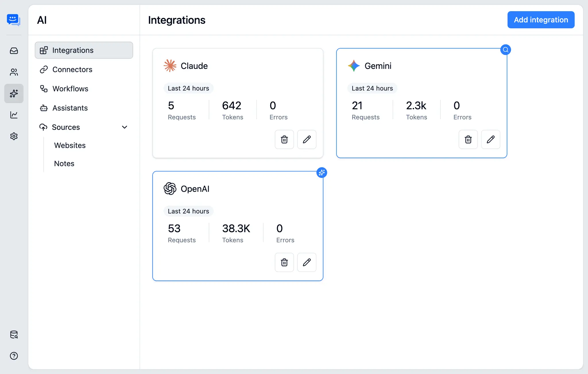Click the OpenAI knot logo

coord(170,189)
